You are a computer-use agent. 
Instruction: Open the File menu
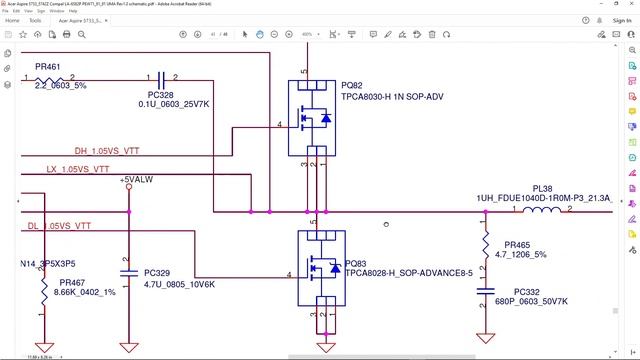[5, 11]
